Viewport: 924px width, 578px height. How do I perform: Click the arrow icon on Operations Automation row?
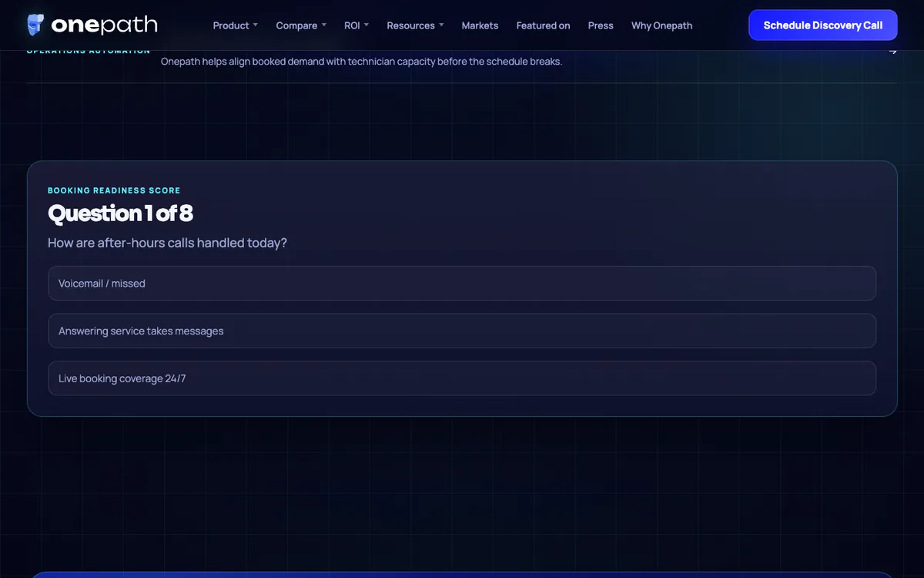(892, 52)
